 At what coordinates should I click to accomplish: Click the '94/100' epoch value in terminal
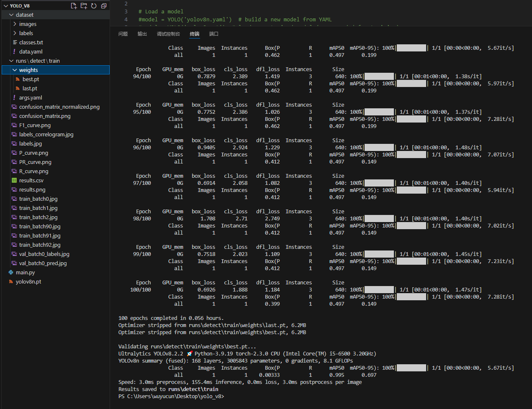(142, 76)
